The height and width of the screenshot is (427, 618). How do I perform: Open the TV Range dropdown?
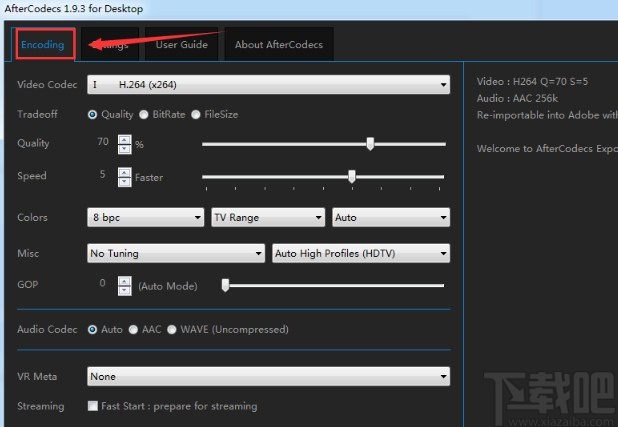(268, 217)
